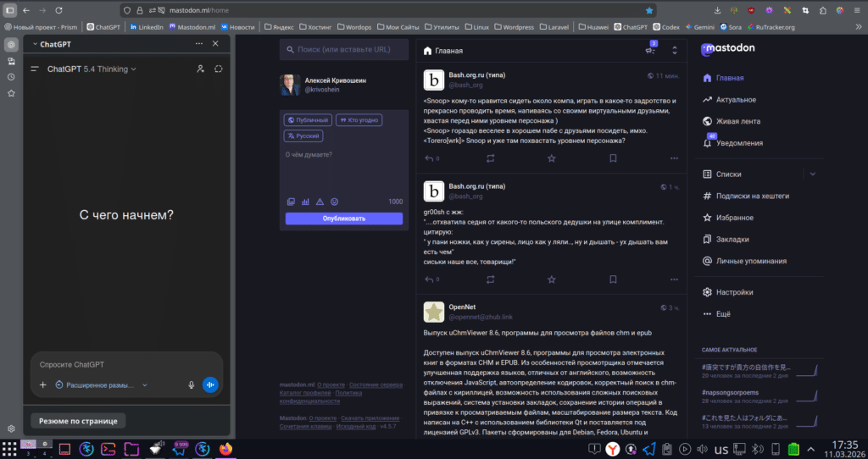Go back using the browser back arrow
The height and width of the screenshot is (459, 868).
tap(26, 10)
